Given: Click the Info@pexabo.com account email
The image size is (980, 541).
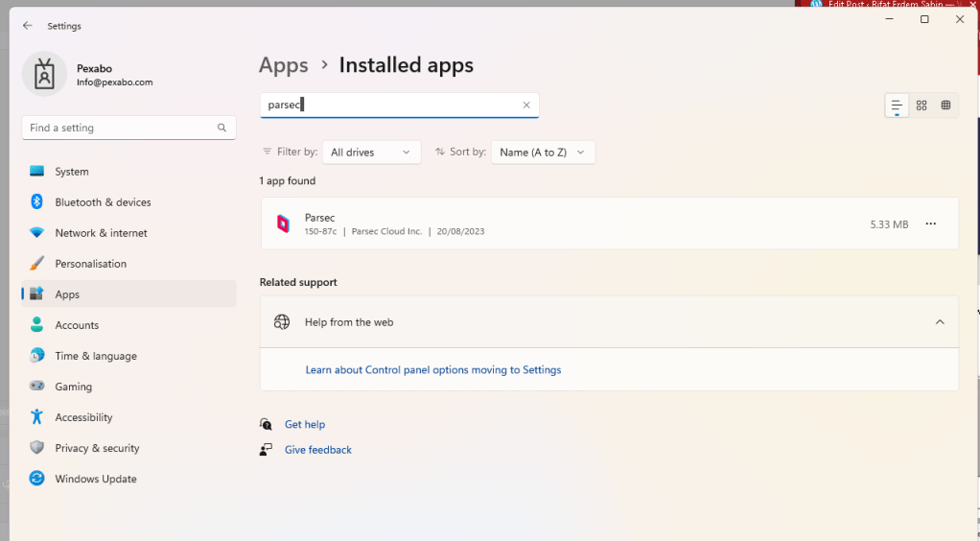Looking at the screenshot, I should coord(115,82).
